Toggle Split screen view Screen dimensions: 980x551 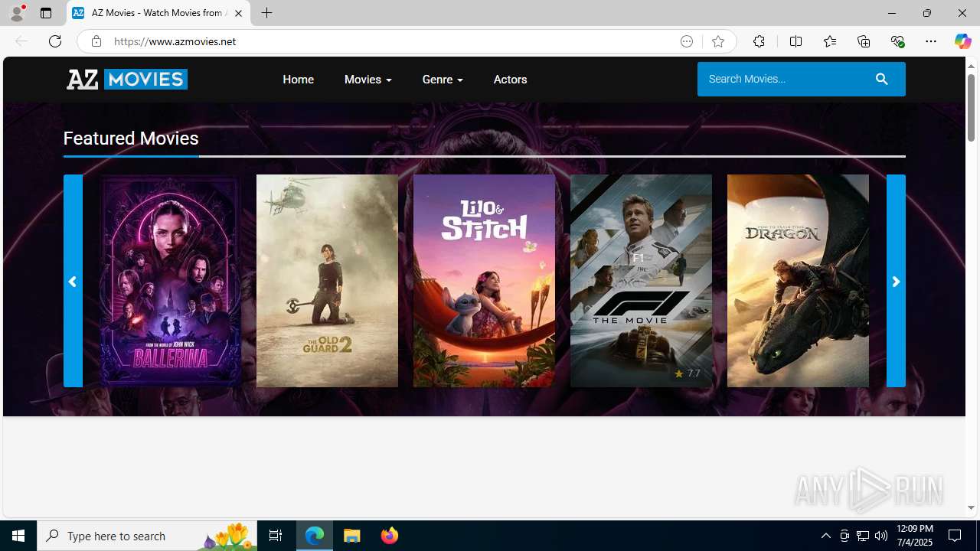pyautogui.click(x=795, y=41)
